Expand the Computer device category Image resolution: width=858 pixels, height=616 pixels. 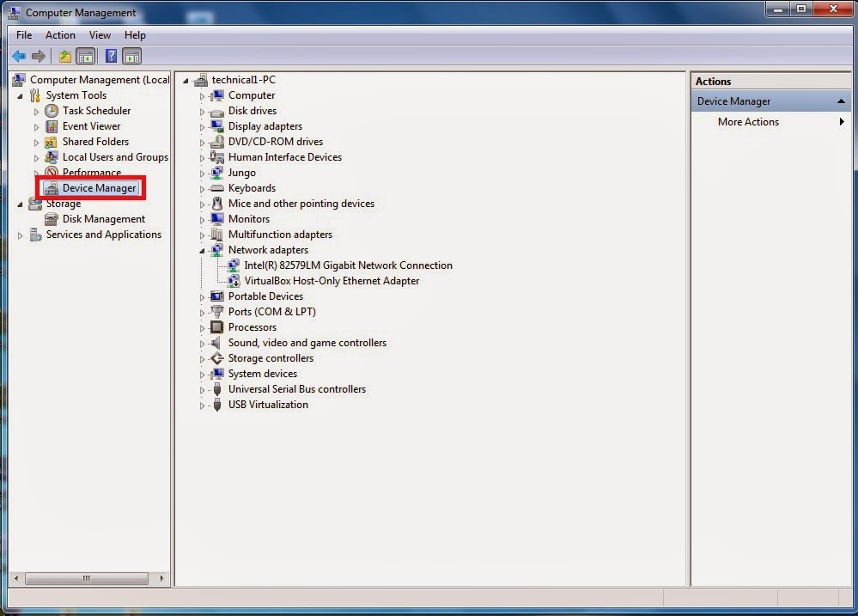tap(202, 96)
